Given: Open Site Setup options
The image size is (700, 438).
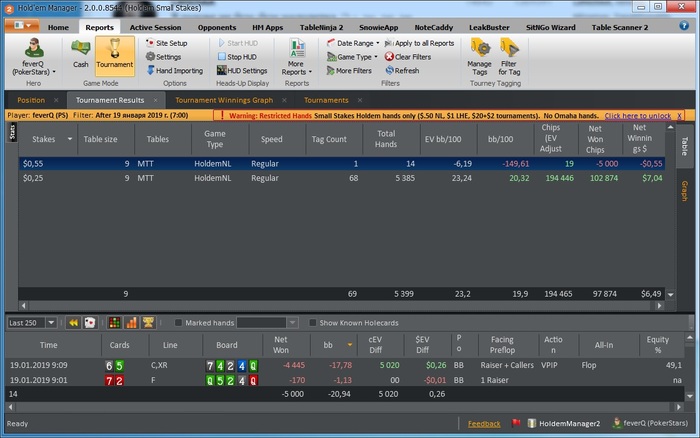Looking at the screenshot, I should [167, 43].
